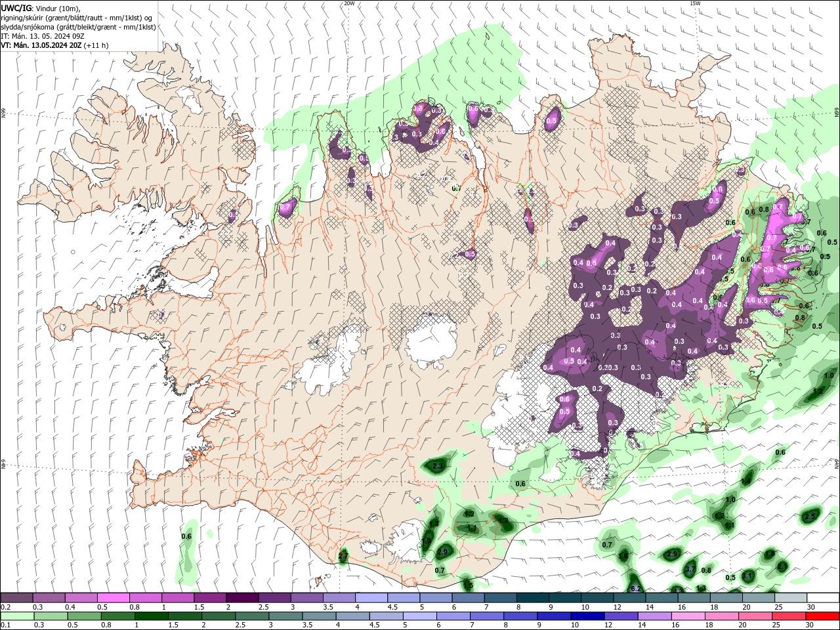Select the snow legend 2 mm darkest purple swatch
840x630 pixels.
pos(242,598)
